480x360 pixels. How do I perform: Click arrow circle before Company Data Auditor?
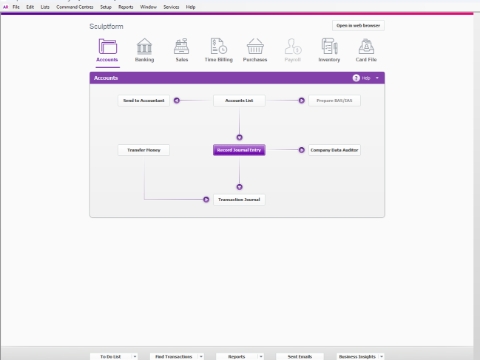coord(301,150)
